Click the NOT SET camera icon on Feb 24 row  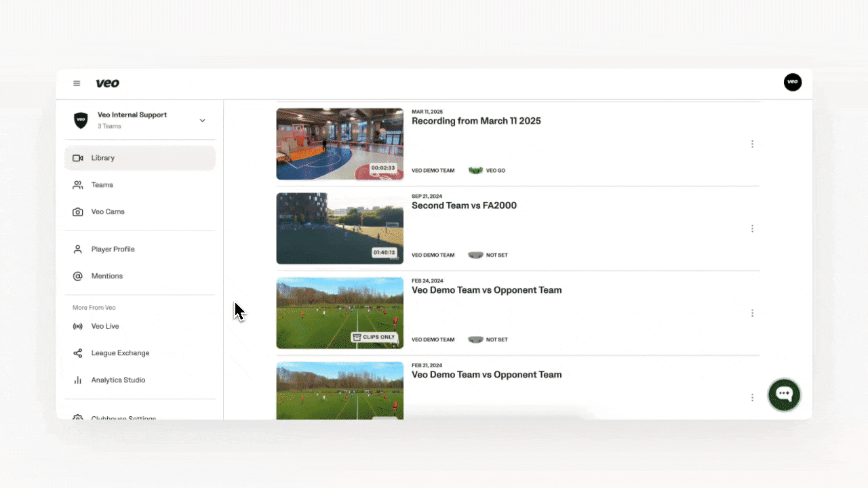pyautogui.click(x=475, y=340)
